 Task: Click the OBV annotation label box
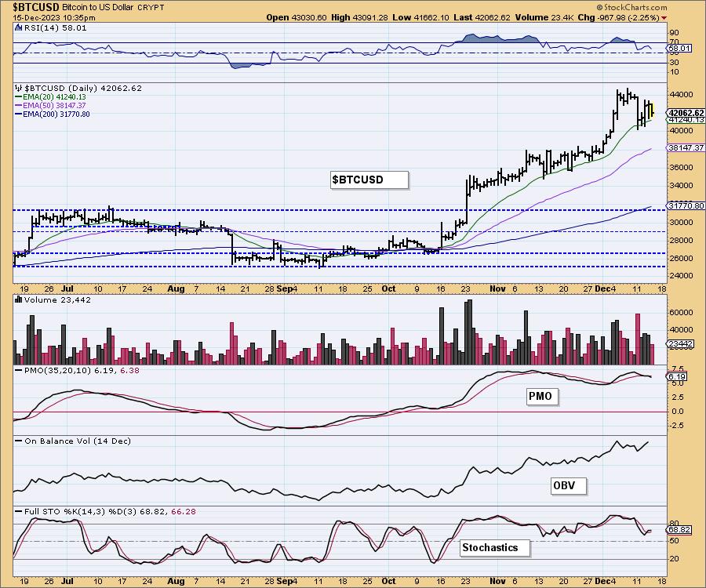570,486
